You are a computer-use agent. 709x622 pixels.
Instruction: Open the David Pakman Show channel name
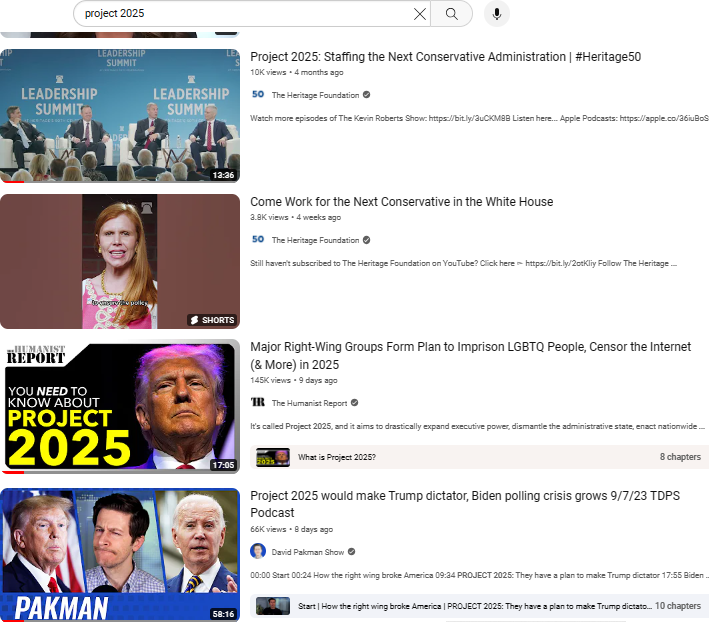pyautogui.click(x=307, y=552)
